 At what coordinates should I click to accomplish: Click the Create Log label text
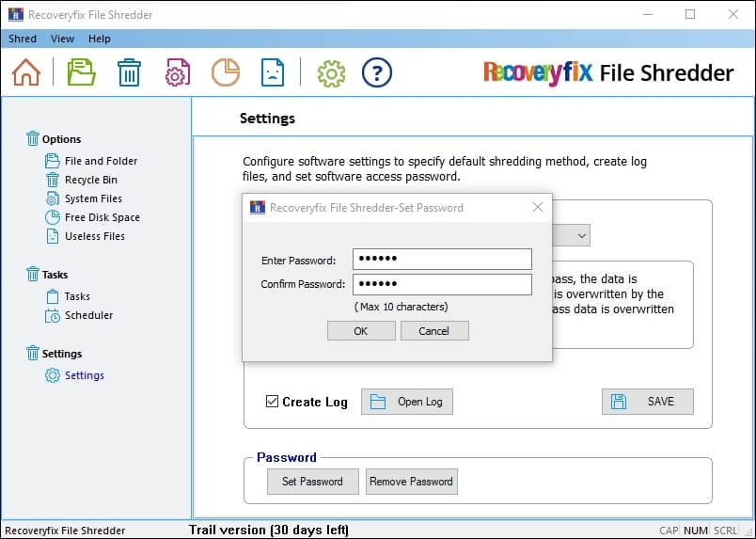(314, 402)
